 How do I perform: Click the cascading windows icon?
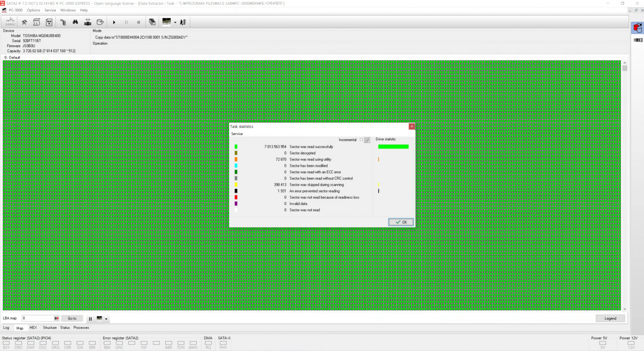pos(152,22)
